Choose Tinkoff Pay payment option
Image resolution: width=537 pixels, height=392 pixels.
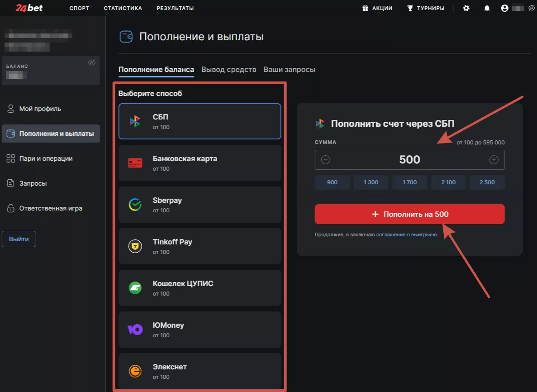coord(200,246)
